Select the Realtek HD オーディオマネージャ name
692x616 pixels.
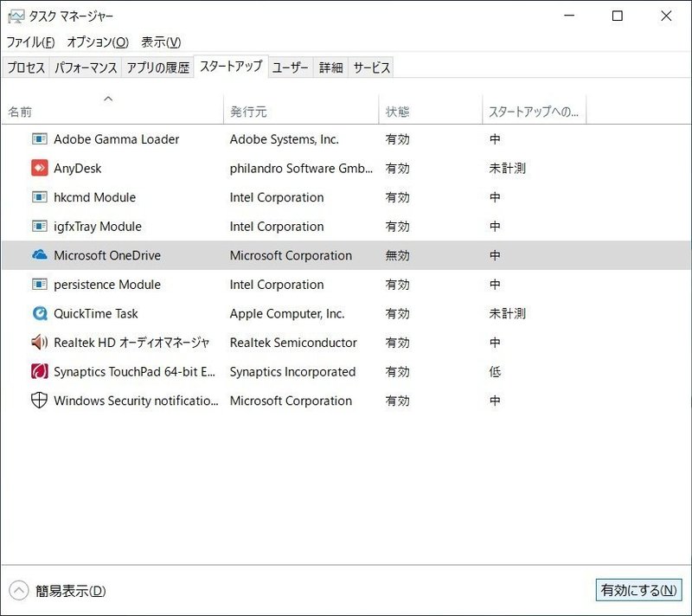tap(131, 343)
